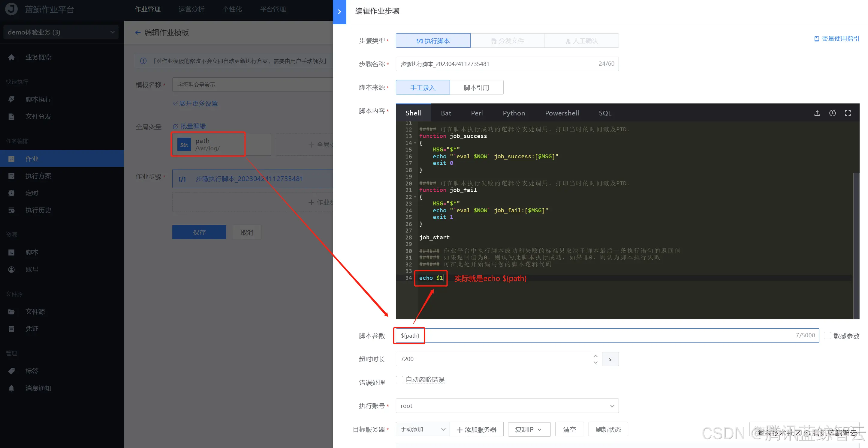The image size is (868, 448).
Task: Click the 批量编辑 edit icon
Action: 176,127
